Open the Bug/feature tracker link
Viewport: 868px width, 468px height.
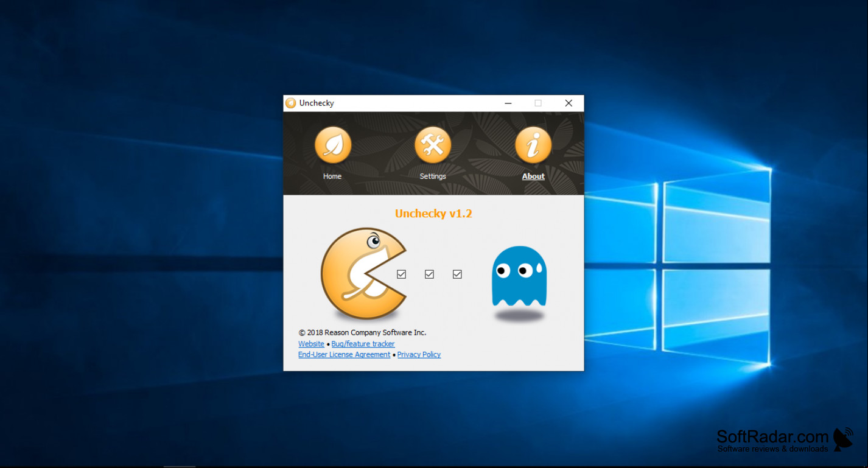pos(363,344)
